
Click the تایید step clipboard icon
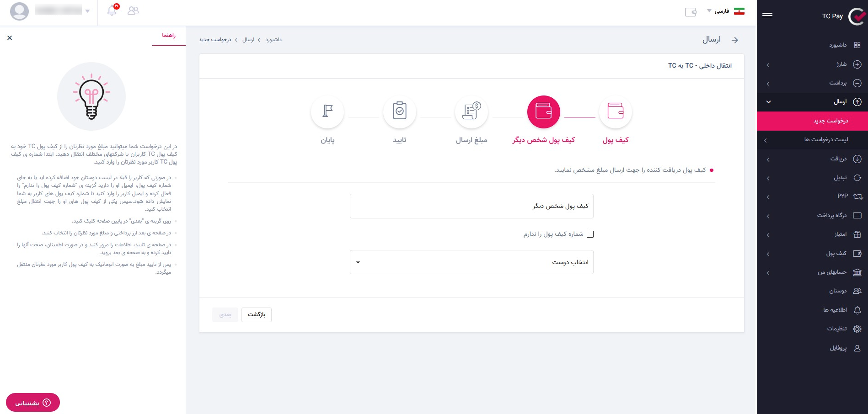(399, 111)
